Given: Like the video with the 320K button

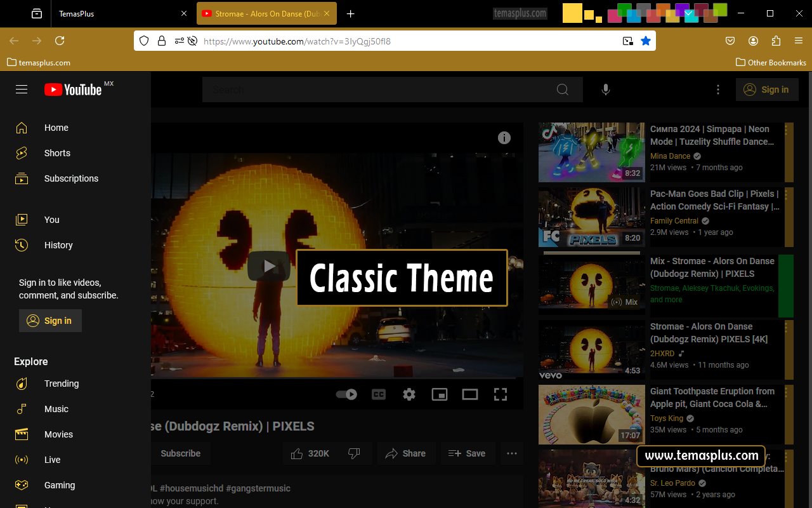Looking at the screenshot, I should coord(310,453).
